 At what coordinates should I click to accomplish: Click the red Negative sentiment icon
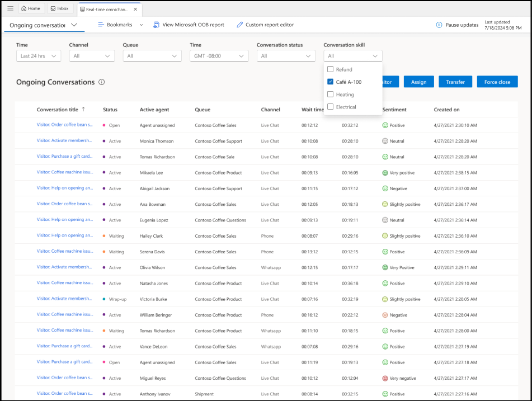click(x=385, y=315)
